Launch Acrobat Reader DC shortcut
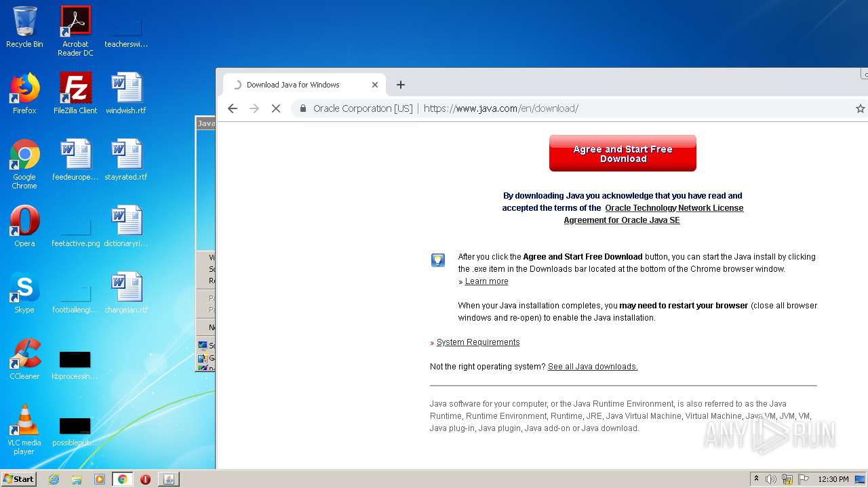This screenshot has width=868, height=488. click(x=75, y=30)
